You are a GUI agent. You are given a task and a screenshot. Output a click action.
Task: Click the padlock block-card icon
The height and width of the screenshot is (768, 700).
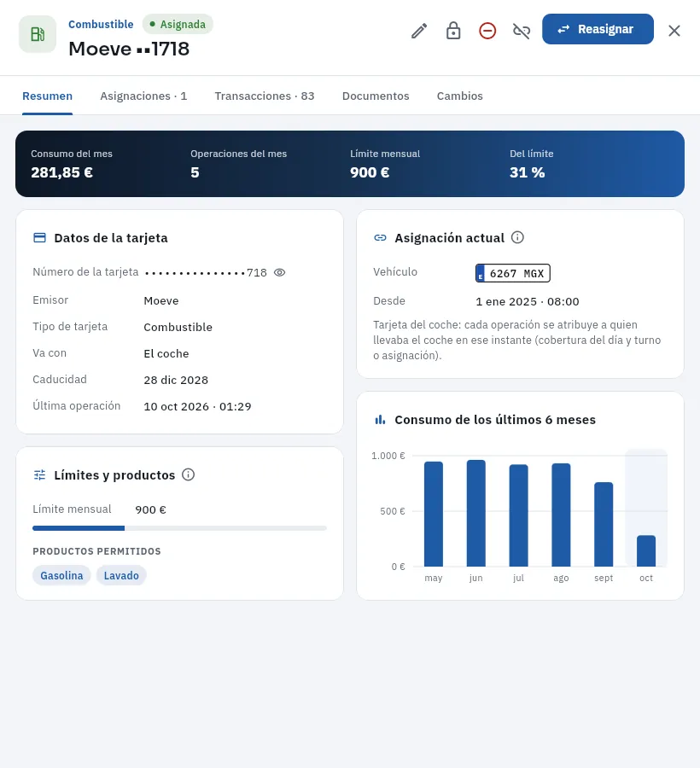(x=453, y=31)
